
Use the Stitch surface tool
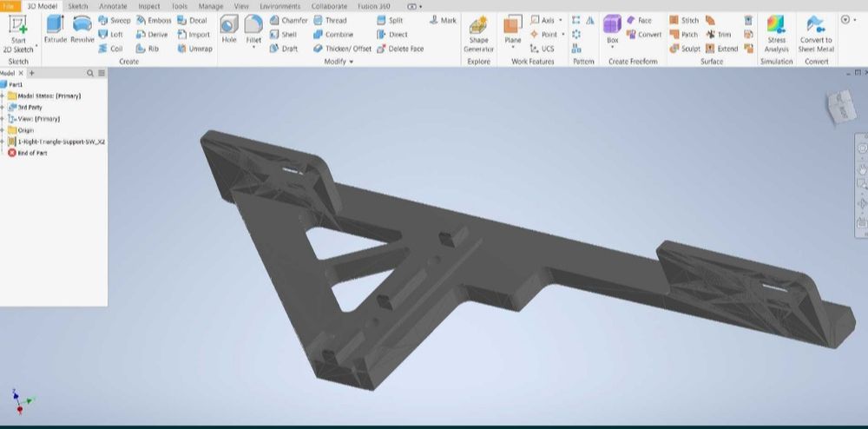tap(684, 21)
